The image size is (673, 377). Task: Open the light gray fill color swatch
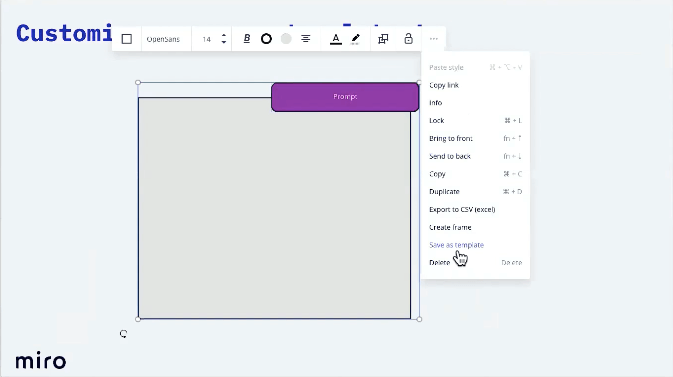coord(286,39)
